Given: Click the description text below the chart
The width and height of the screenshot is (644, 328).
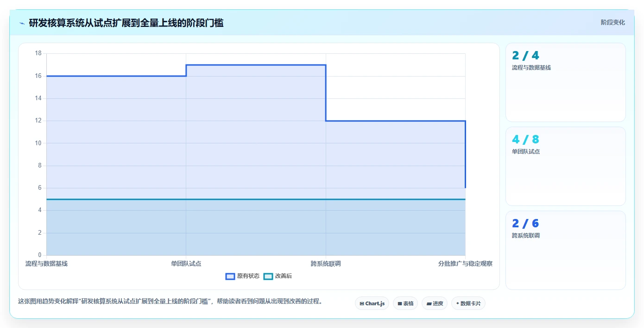Looking at the screenshot, I should (x=170, y=302).
